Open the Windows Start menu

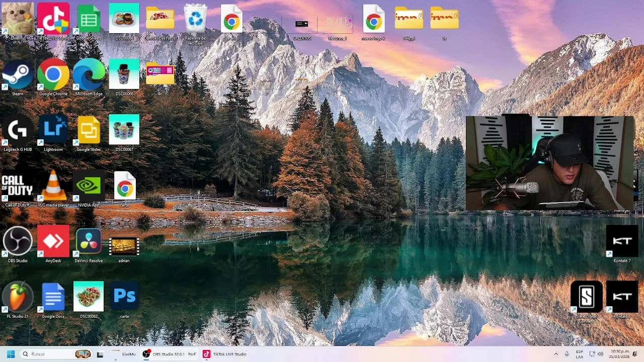click(11, 354)
